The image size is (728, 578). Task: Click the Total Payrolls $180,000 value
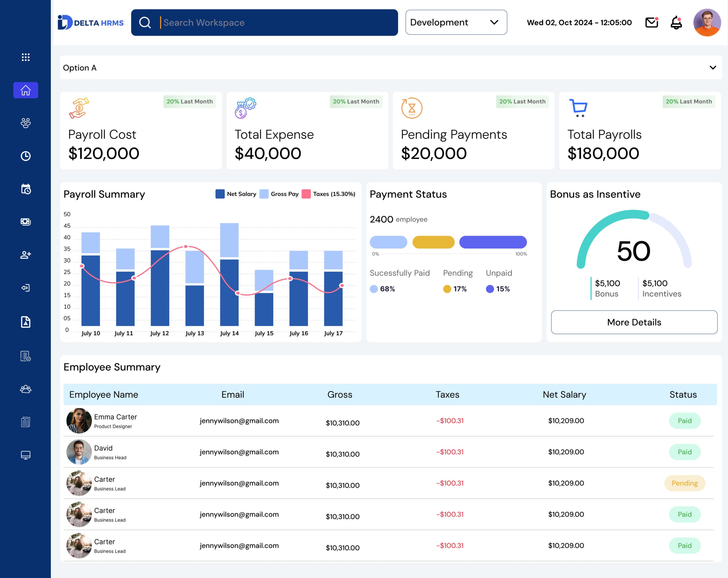[603, 153]
